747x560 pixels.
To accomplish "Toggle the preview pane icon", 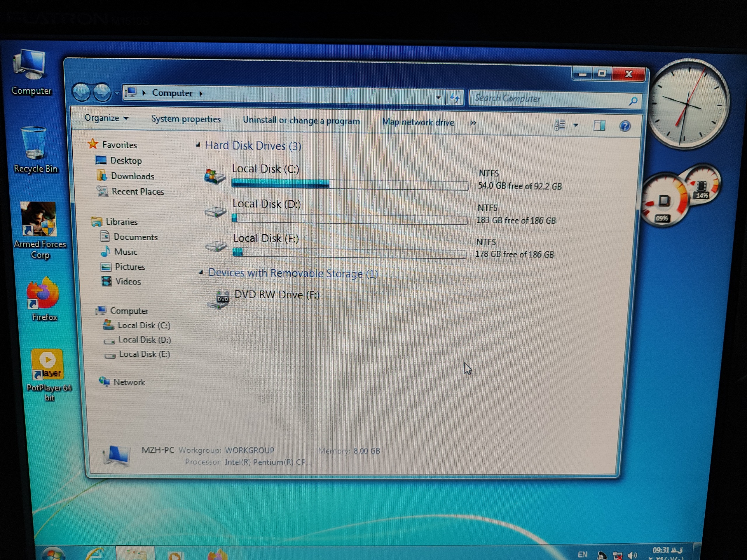I will [599, 126].
